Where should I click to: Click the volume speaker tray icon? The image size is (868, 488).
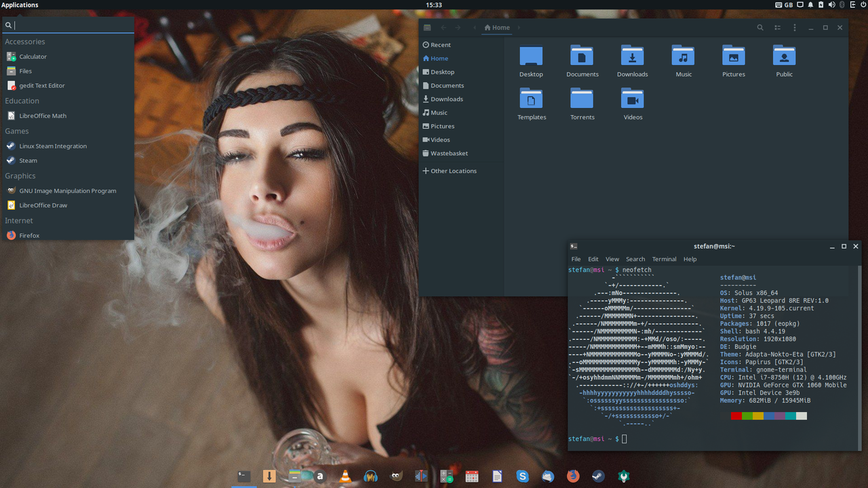click(831, 5)
